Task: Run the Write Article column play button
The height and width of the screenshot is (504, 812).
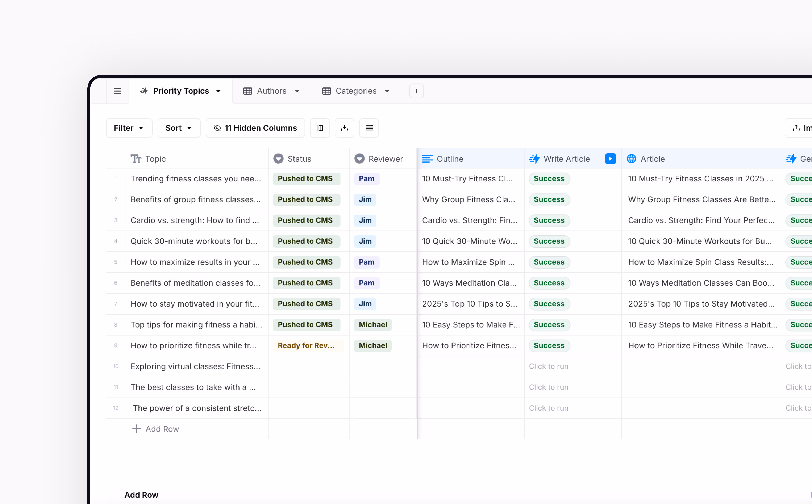Action: coord(610,159)
